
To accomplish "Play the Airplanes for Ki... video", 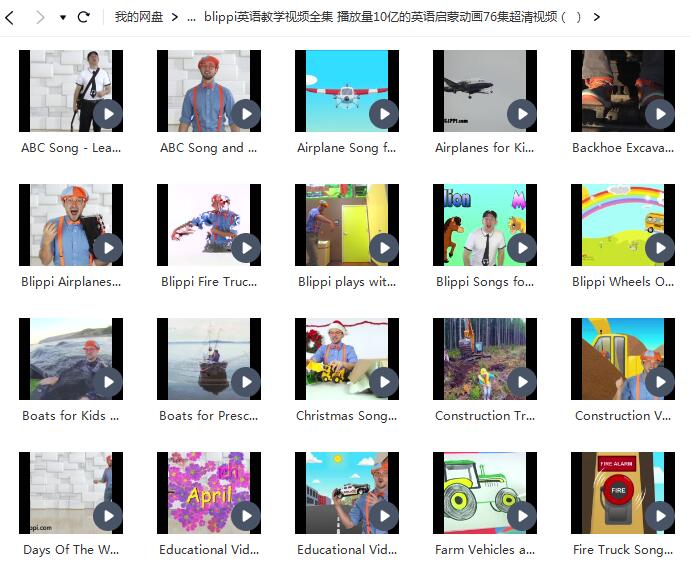I will pos(522,114).
